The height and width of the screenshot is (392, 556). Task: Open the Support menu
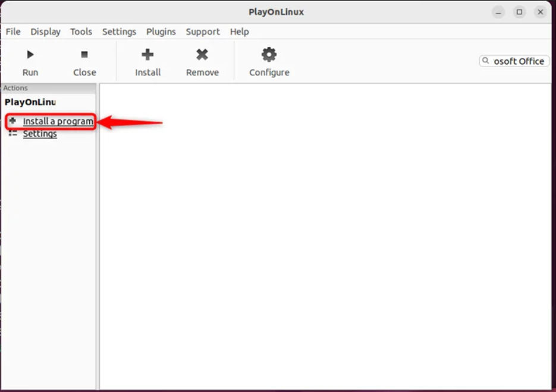203,31
